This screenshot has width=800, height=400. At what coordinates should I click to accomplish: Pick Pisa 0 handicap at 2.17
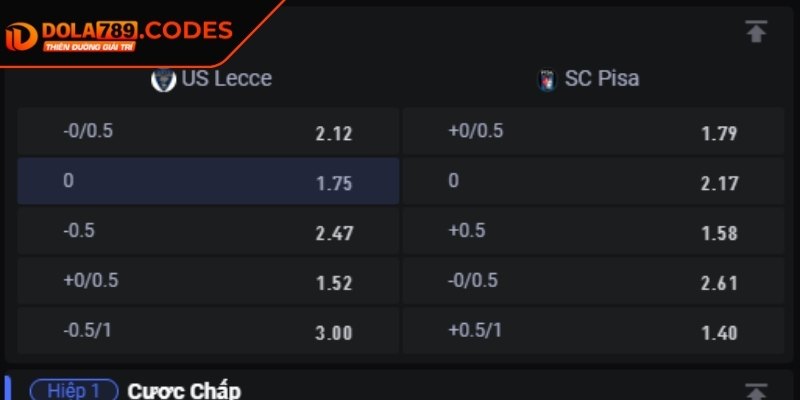[593, 181]
